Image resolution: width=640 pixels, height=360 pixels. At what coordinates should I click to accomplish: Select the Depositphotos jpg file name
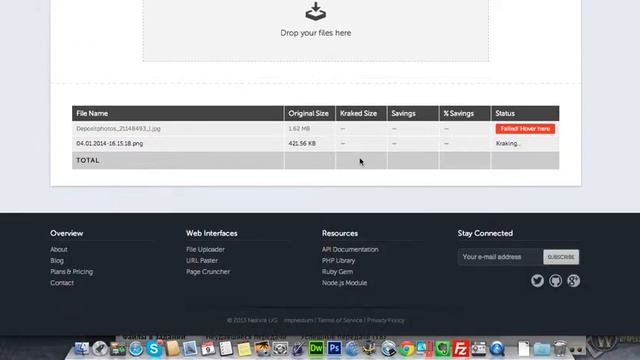click(x=118, y=129)
